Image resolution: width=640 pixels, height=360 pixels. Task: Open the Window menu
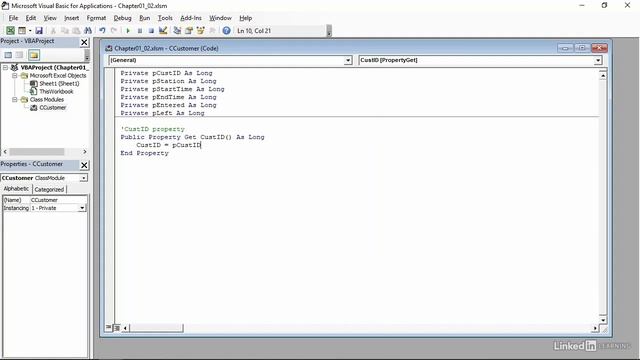click(220, 18)
